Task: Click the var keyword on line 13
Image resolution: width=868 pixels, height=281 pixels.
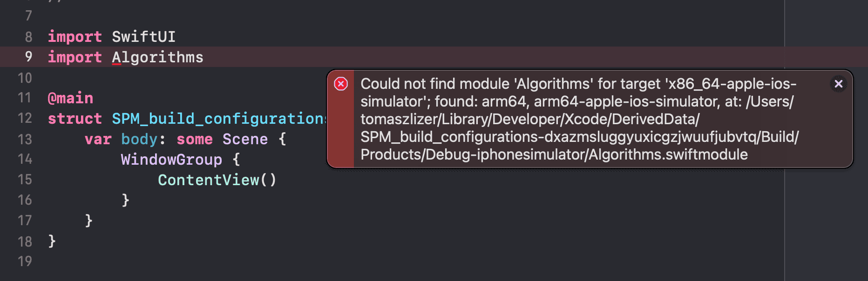Action: (98, 139)
